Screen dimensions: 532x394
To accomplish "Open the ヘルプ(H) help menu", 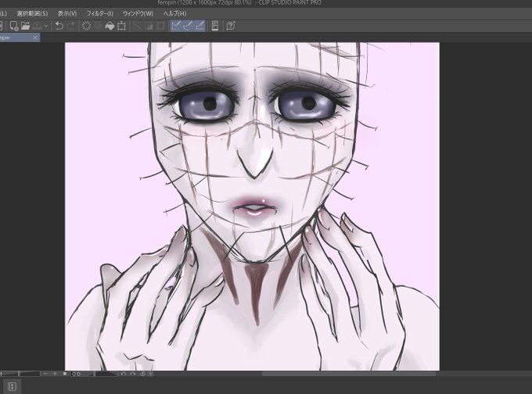I will coord(174,13).
